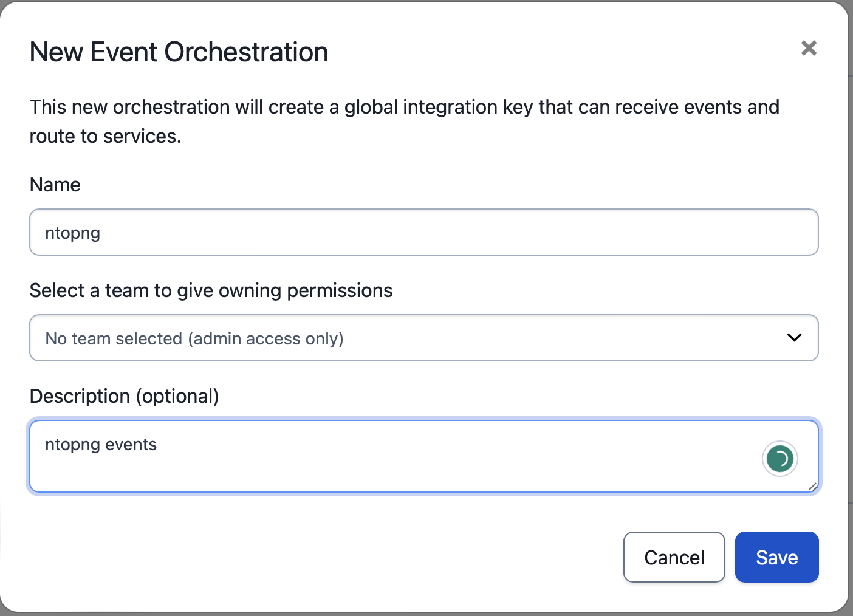
Task: Close the New Event Orchestration dialog
Action: pos(809,48)
